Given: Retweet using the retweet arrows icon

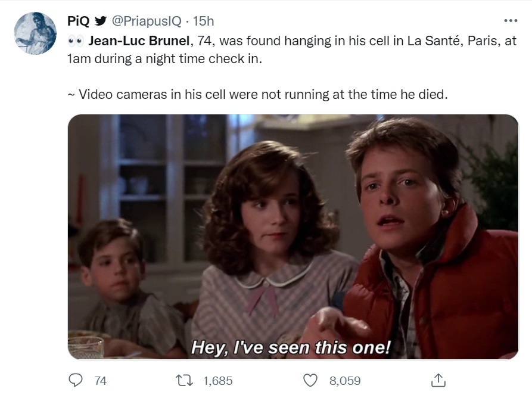Looking at the screenshot, I should 185,380.
